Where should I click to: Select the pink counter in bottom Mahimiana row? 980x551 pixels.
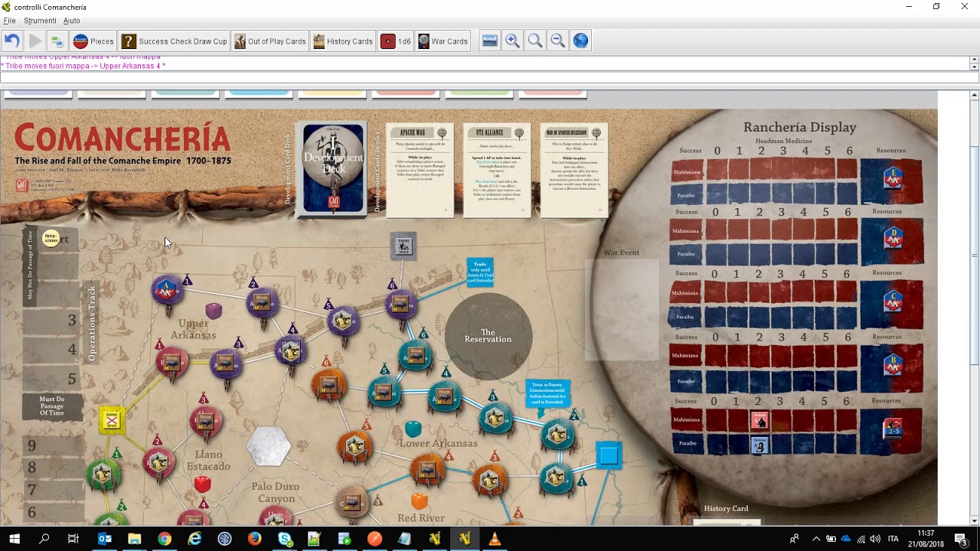[759, 420]
